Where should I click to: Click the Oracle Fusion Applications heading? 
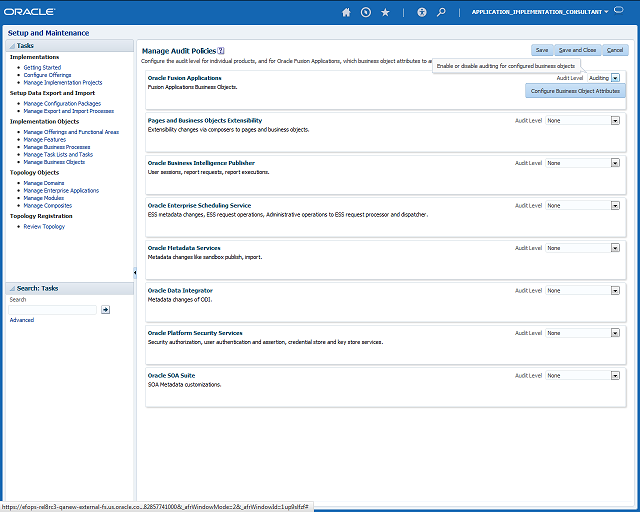pos(184,78)
